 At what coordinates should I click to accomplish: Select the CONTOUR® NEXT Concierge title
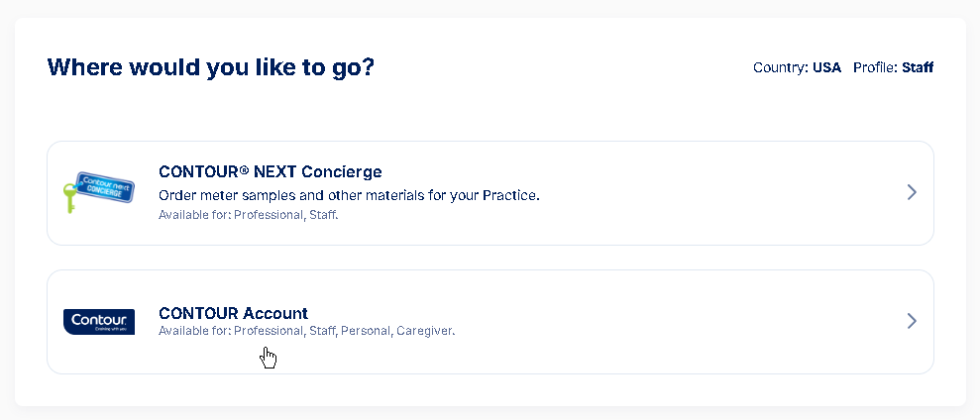point(270,171)
